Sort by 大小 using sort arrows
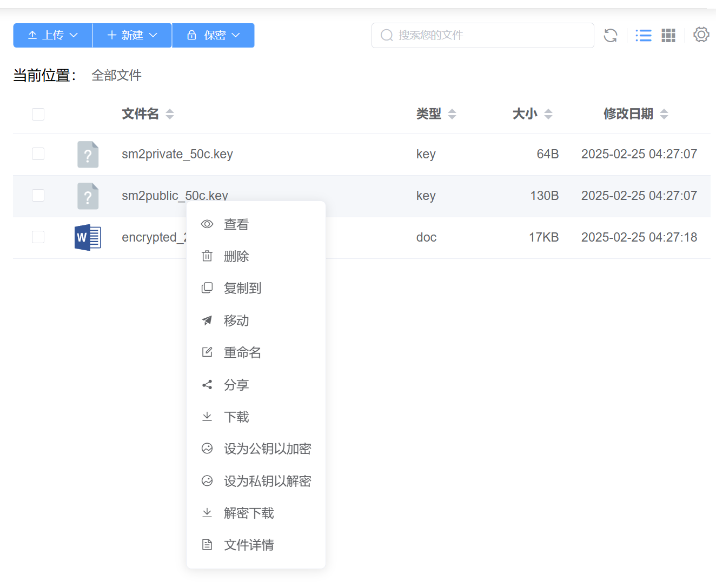716x588 pixels. (548, 114)
